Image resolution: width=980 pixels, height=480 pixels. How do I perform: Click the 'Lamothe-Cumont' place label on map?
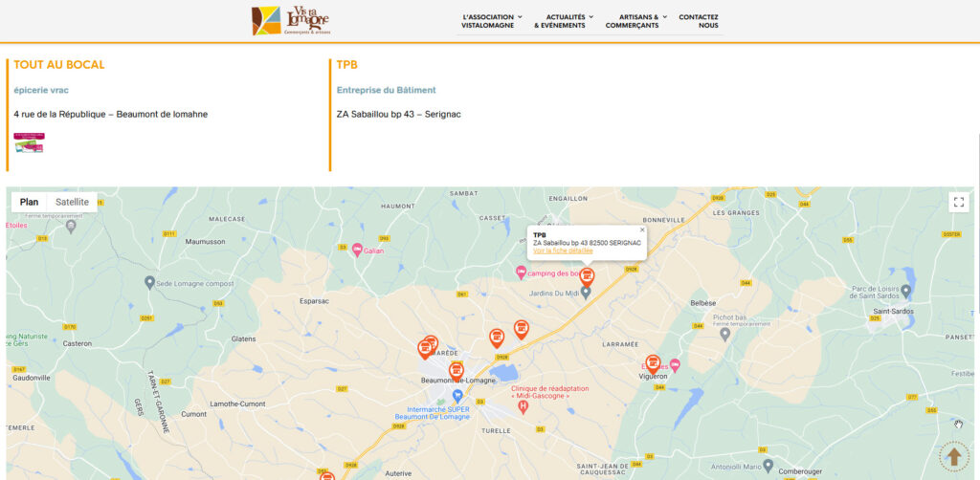pos(237,404)
